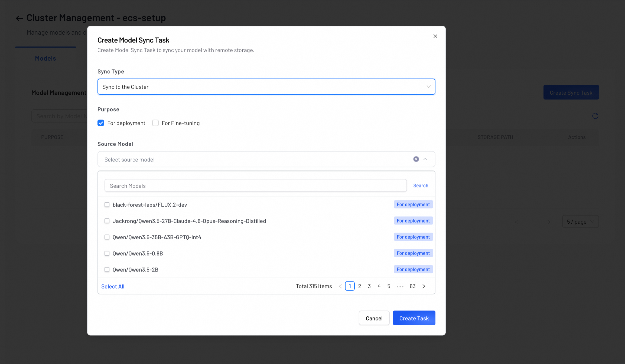625x364 pixels.
Task: Refresh the model list in background page
Action: 595,116
